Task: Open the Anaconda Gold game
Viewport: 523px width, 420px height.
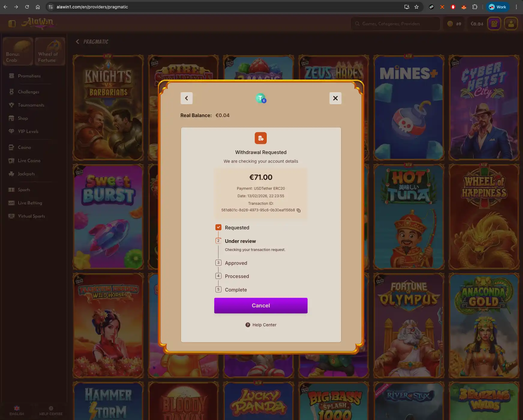Action: (x=484, y=325)
